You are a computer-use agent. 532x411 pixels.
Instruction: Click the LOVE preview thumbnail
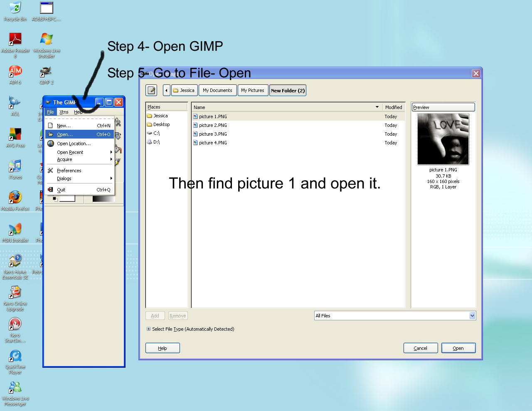(x=443, y=139)
